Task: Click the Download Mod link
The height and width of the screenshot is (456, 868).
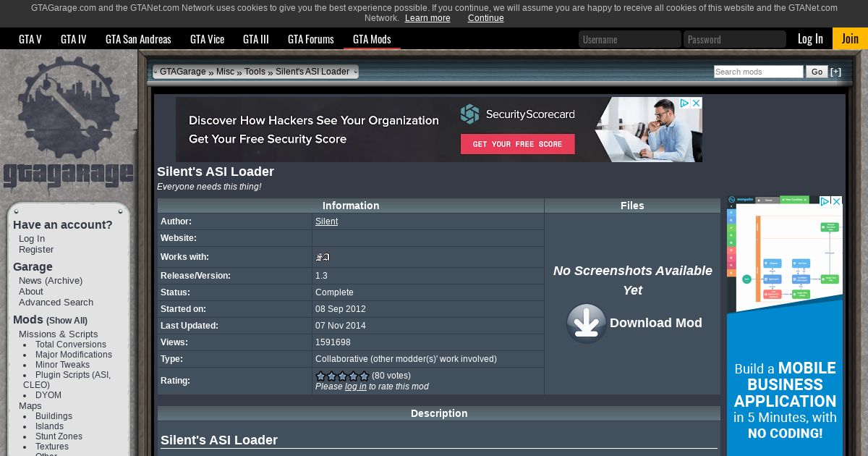Action: click(x=656, y=323)
